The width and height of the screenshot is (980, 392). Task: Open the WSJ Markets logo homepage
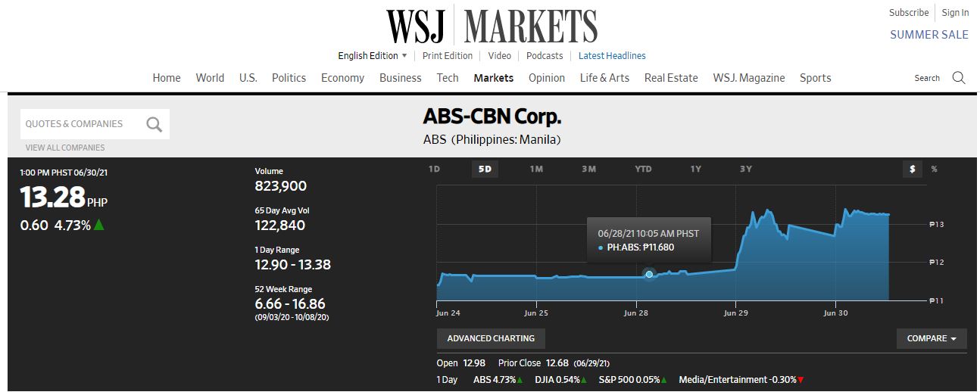[492, 25]
